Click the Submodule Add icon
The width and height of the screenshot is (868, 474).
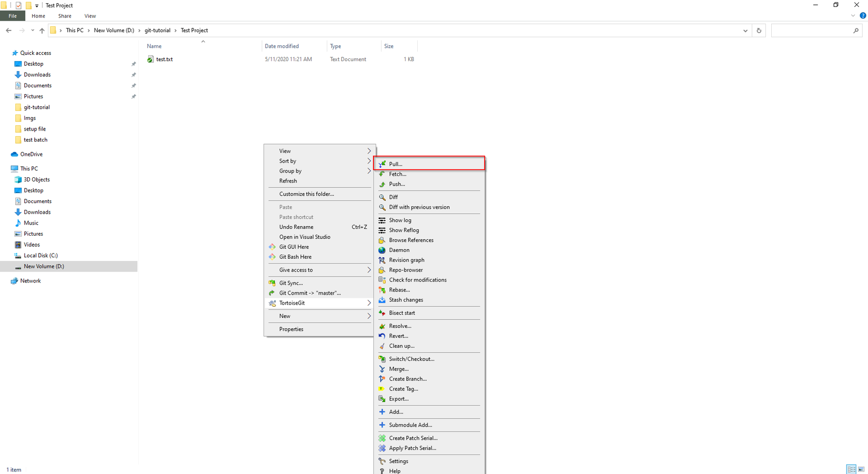pyautogui.click(x=382, y=425)
